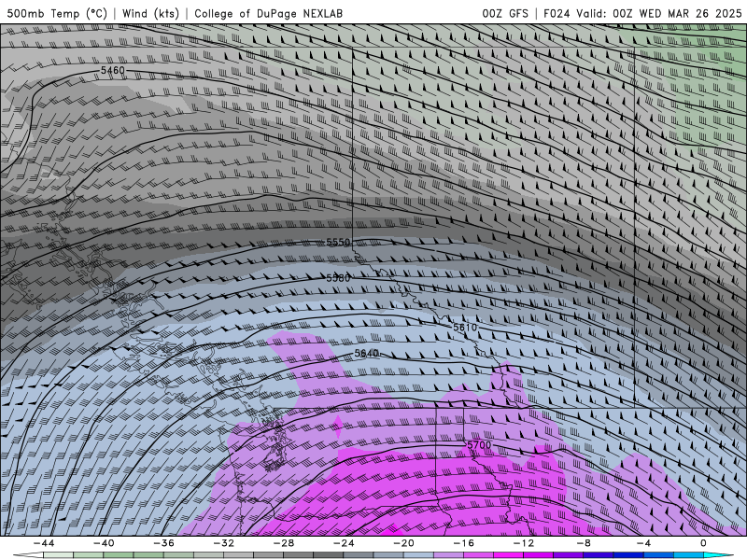Select the 5700 height contour label
The image size is (747, 560).
tap(479, 445)
